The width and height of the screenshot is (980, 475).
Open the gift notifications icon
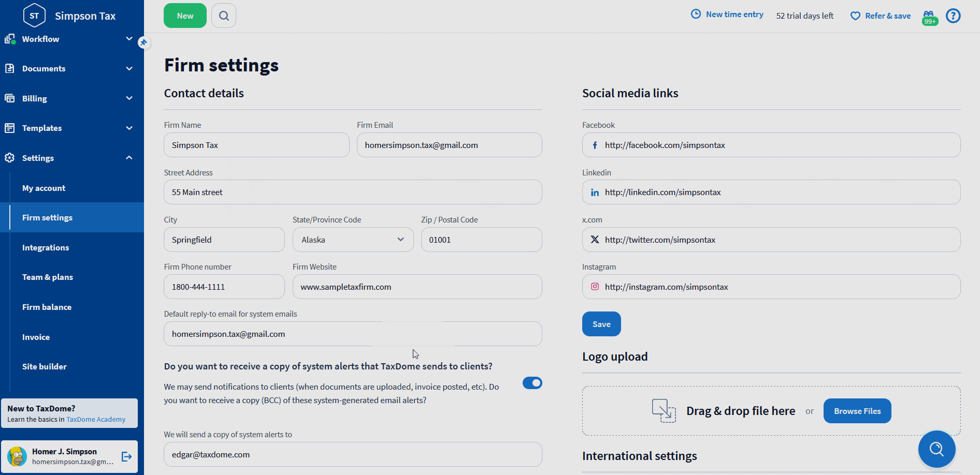click(930, 17)
